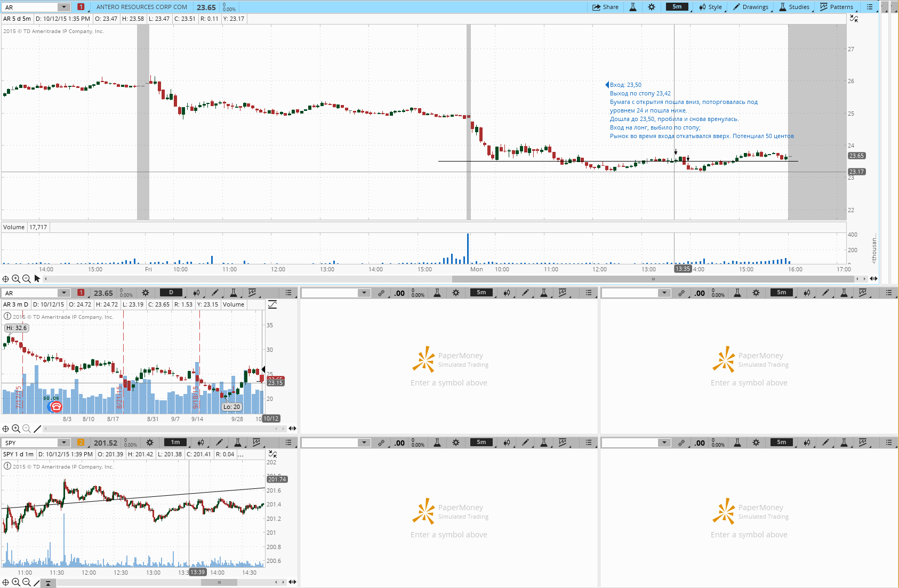Toggle auto-scale arrows icon on SPY chart
899x588 pixels.
[272, 454]
